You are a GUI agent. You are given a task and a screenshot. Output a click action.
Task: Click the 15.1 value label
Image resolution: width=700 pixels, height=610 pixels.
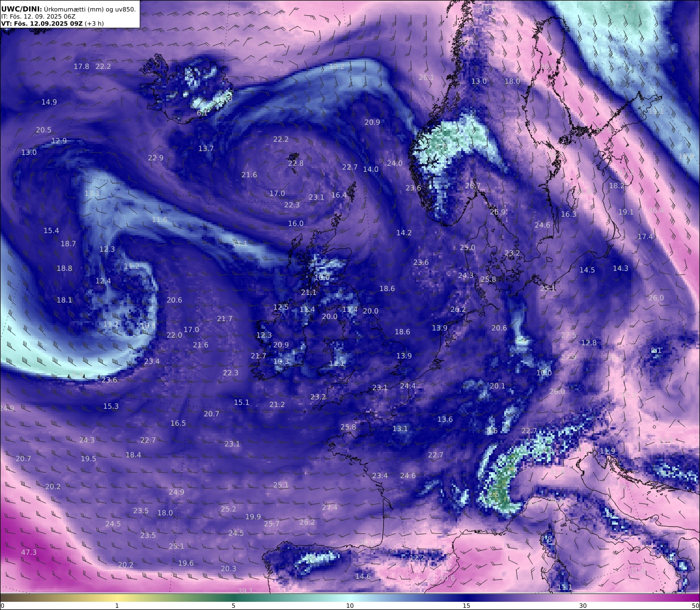click(x=242, y=403)
